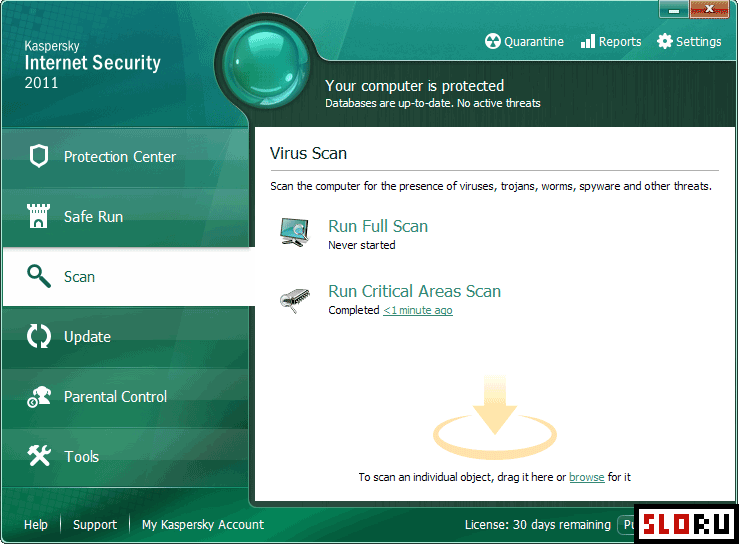Viewport: 739px width, 544px height.
Task: Start Run Critical Areas Scan
Action: 414,291
